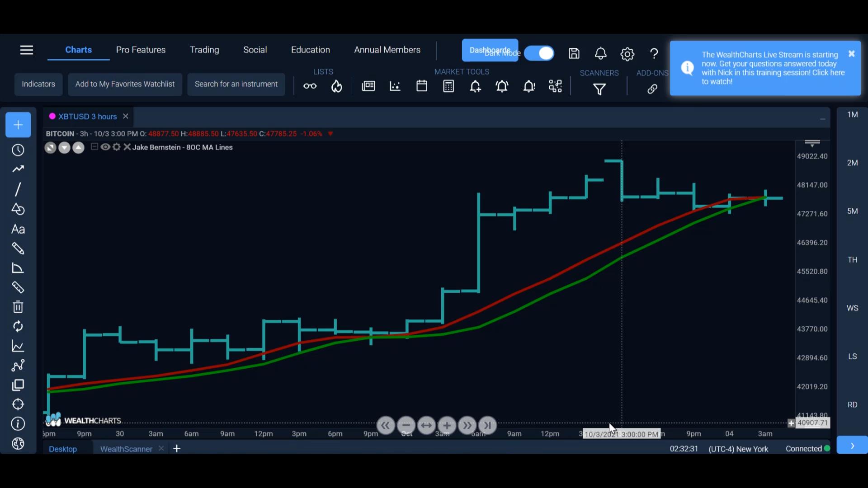Switch to the WealthScanner bottom tab
The width and height of the screenshot is (868, 488).
[126, 449]
